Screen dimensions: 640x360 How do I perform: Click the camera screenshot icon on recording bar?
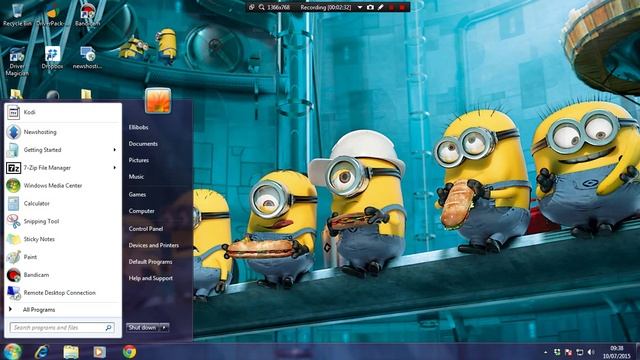coord(370,7)
